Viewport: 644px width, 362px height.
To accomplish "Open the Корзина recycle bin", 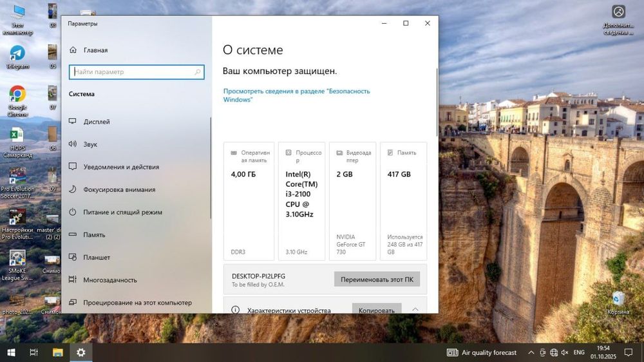I will click(x=618, y=303).
